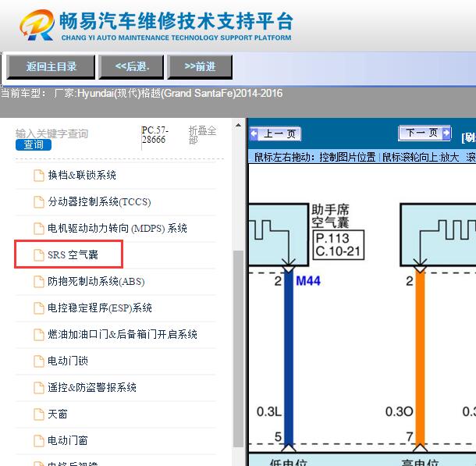This screenshot has height=466, width=476.
Task: Click document icon beside 遥控&防盗警报系统
Action: click(x=38, y=388)
